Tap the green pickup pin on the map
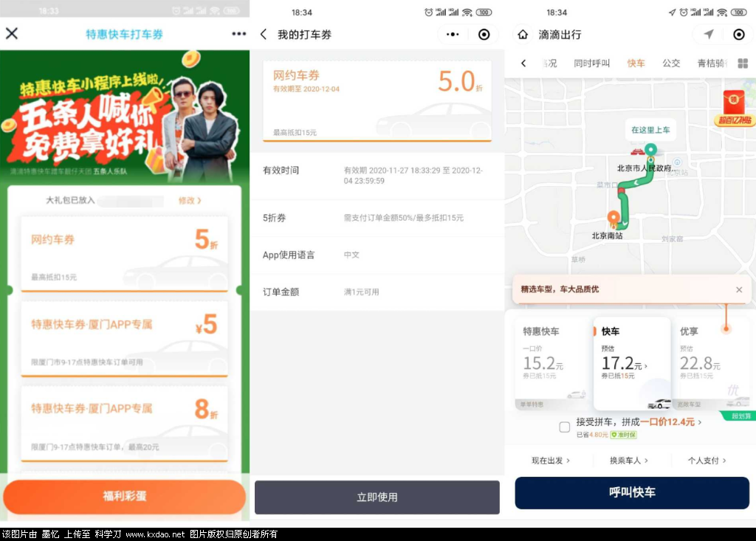756x541 pixels. tap(651, 150)
